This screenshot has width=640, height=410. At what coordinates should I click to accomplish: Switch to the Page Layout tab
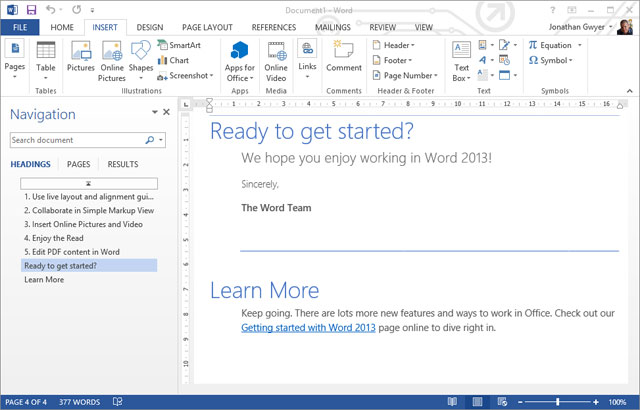(x=208, y=28)
